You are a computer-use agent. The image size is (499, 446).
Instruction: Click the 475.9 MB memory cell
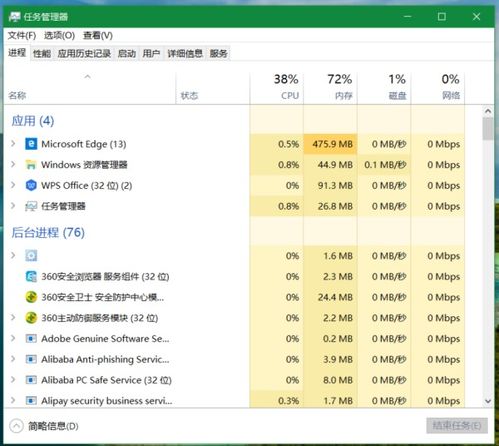click(x=330, y=144)
